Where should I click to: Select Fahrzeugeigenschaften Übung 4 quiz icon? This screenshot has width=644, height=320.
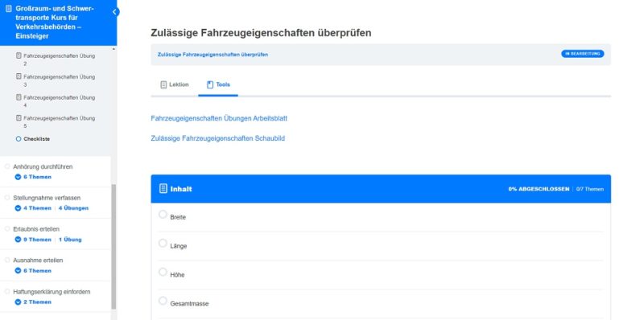18,97
